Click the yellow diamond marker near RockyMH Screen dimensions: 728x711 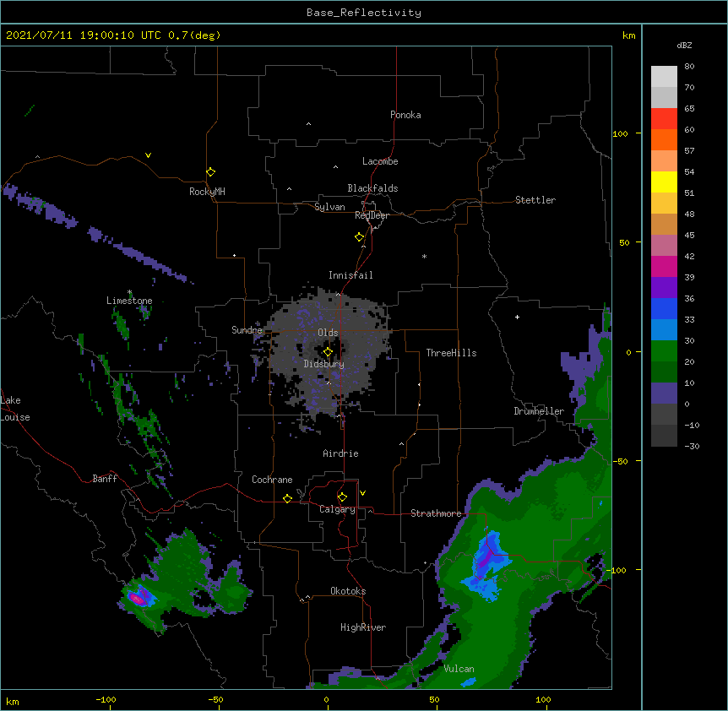[210, 172]
